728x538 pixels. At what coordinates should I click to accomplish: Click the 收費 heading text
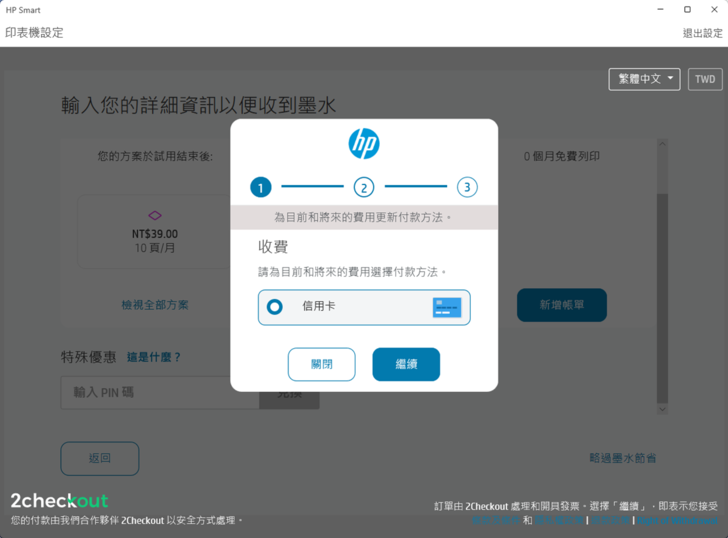273,246
